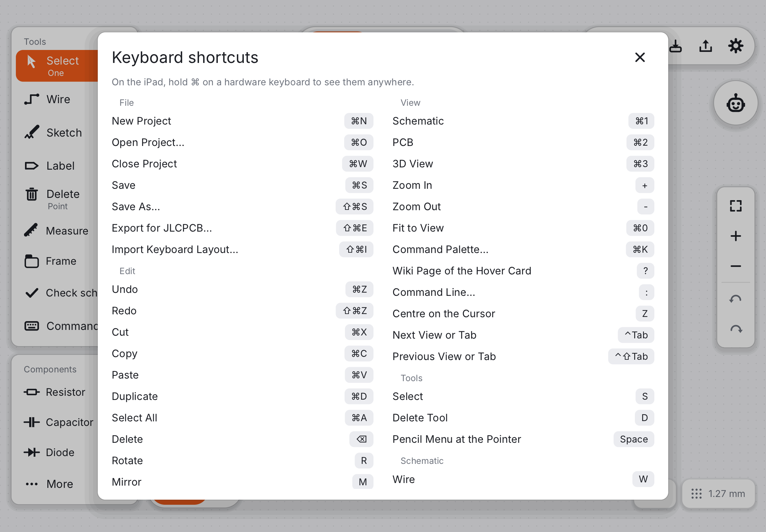Viewport: 766px width, 532px height.
Task: Activate the Delete Point tool
Action: [x=57, y=199]
